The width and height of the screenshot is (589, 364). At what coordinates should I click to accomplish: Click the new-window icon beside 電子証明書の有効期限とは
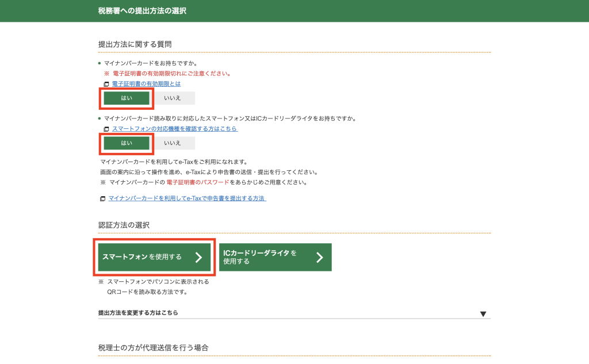pos(106,84)
